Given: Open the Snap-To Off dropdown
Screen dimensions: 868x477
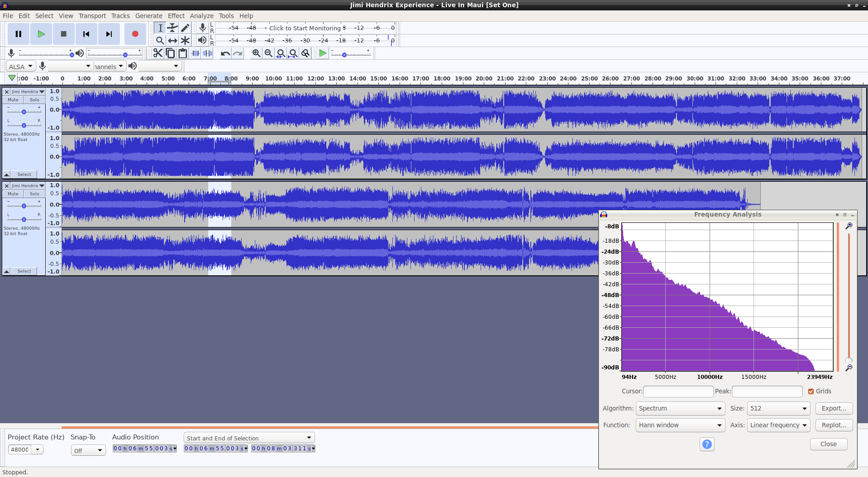Looking at the screenshot, I should click(x=88, y=450).
